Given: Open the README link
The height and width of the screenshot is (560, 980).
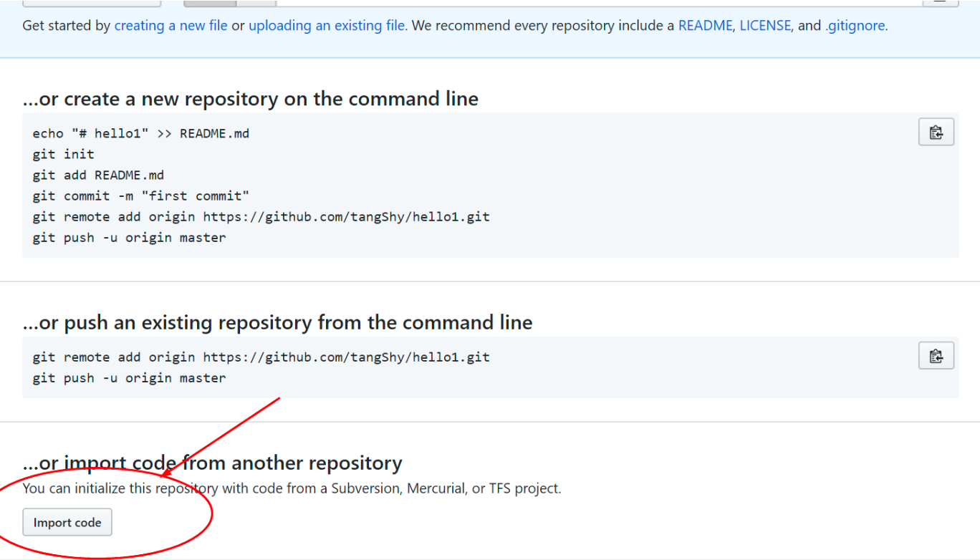Looking at the screenshot, I should click(705, 26).
